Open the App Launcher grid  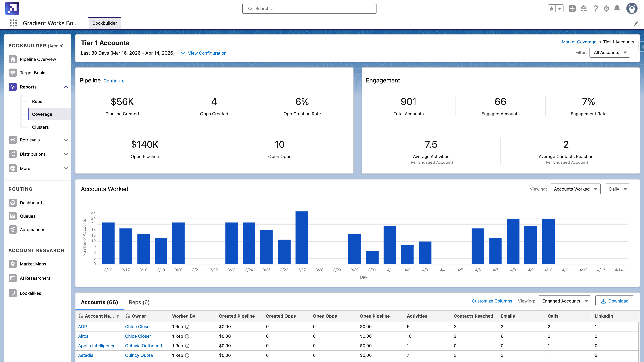13,23
